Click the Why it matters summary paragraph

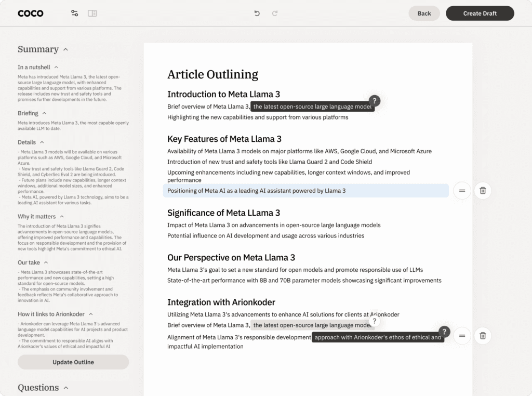[72, 237]
